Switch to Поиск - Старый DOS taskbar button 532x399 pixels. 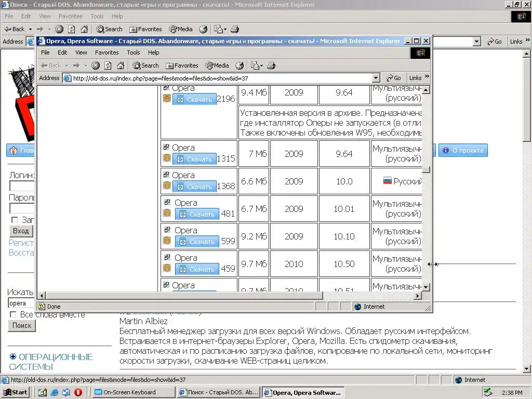(219, 392)
